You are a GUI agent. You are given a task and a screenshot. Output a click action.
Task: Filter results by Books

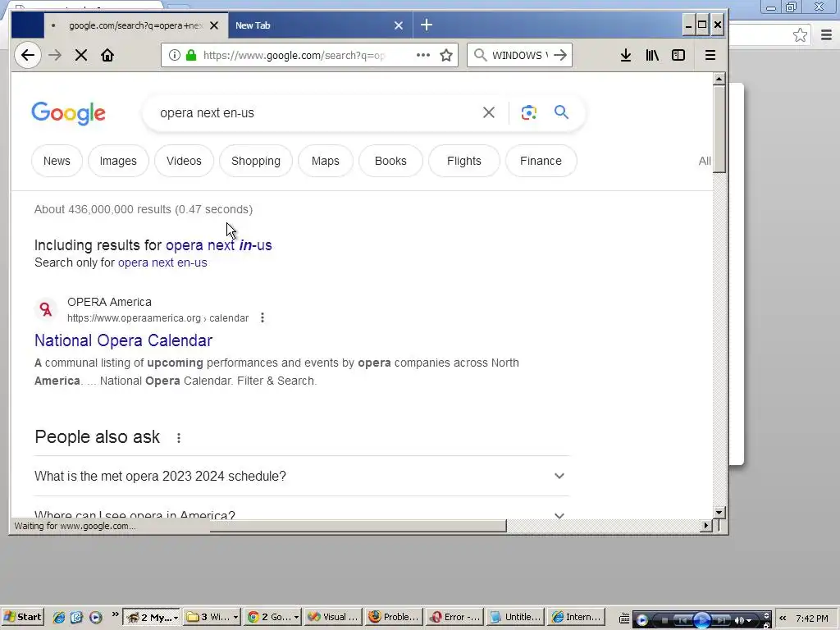[x=390, y=161]
